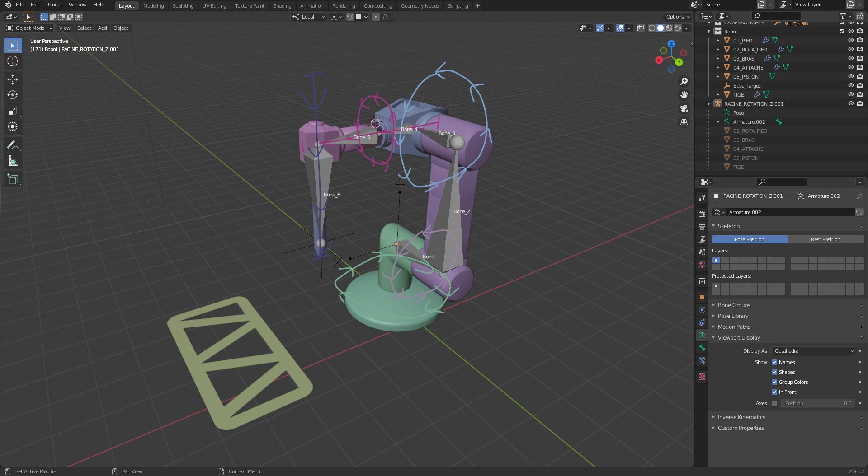Select the Cursor tool in the toolbar

coord(13,61)
